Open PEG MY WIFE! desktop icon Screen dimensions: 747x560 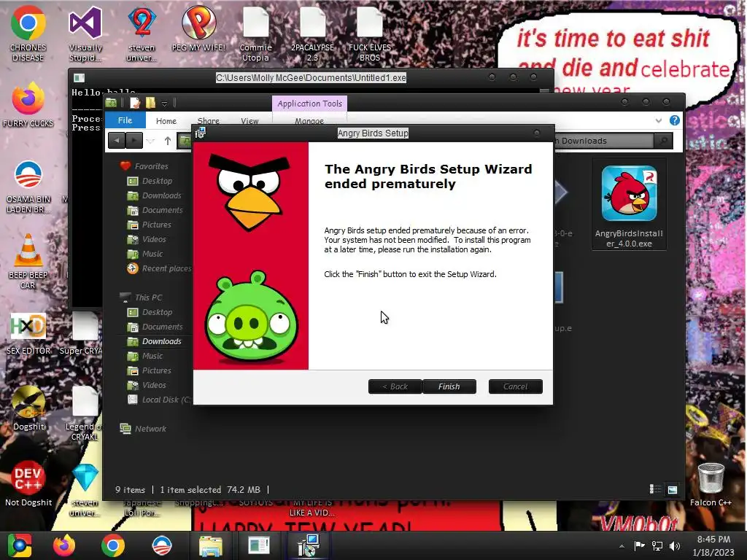[198, 28]
